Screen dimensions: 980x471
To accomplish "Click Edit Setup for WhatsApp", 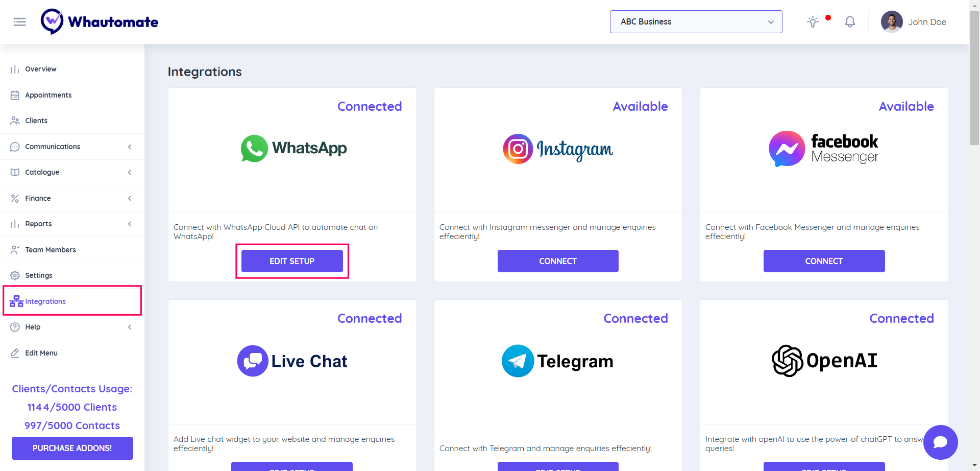I will 292,261.
